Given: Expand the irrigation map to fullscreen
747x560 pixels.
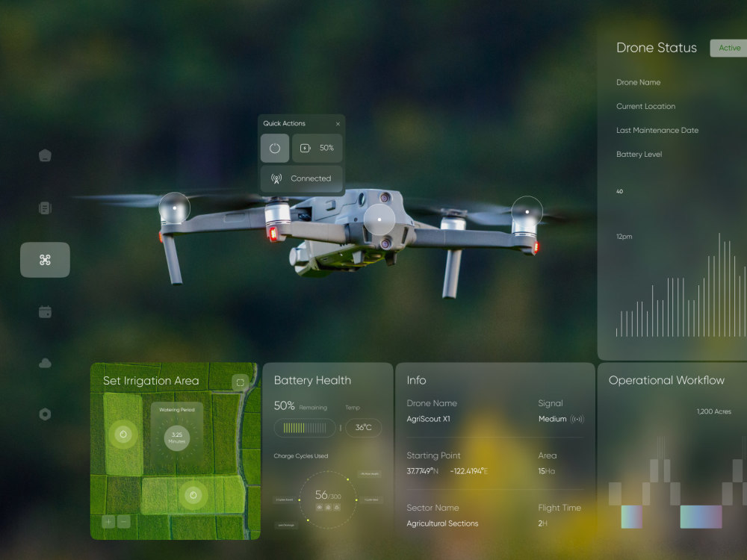Looking at the screenshot, I should 240,382.
